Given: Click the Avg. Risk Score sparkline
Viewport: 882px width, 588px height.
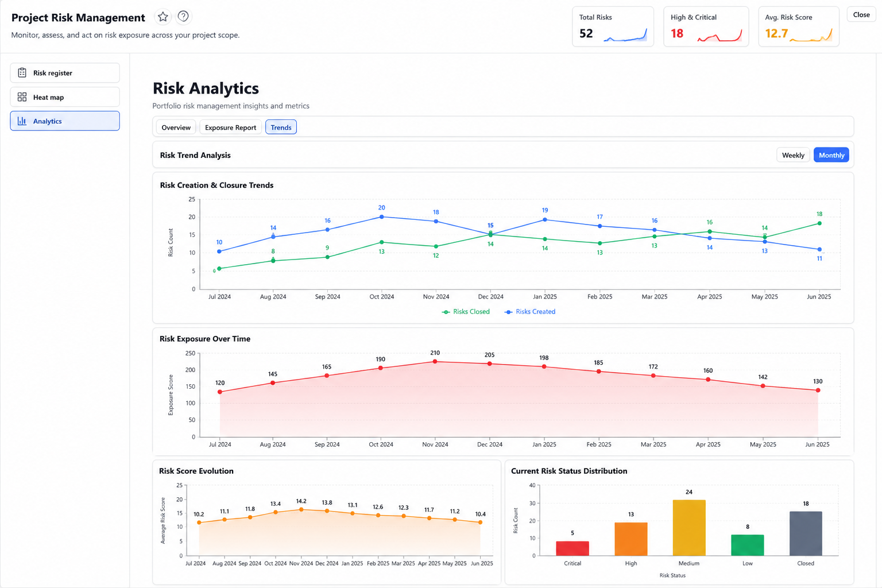Looking at the screenshot, I should 811,36.
